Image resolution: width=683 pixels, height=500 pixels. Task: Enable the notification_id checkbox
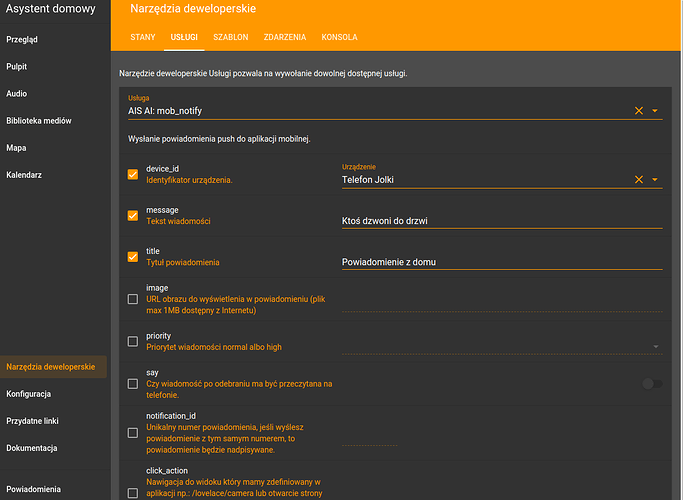(133, 433)
